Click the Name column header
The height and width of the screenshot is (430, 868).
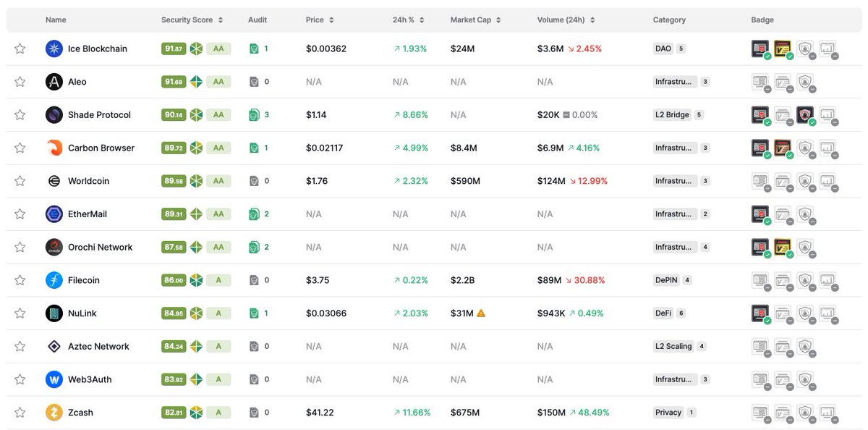56,20
